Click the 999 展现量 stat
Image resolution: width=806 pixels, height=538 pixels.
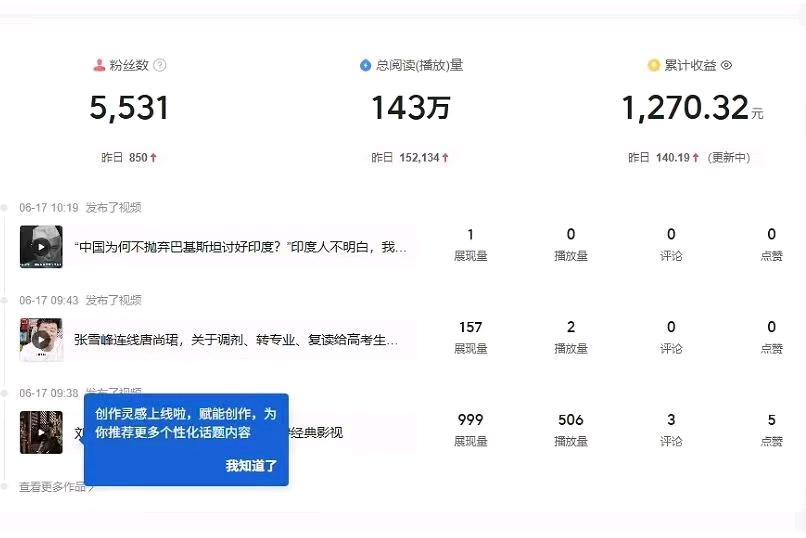(470, 430)
